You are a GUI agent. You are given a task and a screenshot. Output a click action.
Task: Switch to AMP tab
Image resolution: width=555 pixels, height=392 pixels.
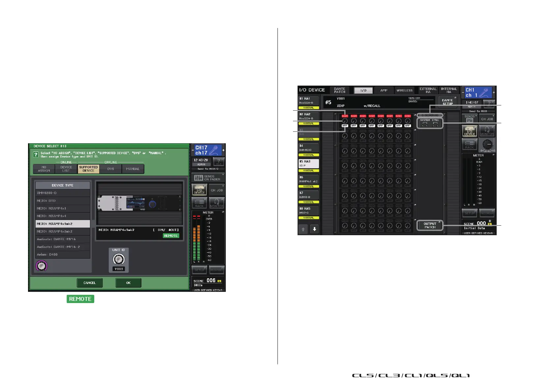384,90
